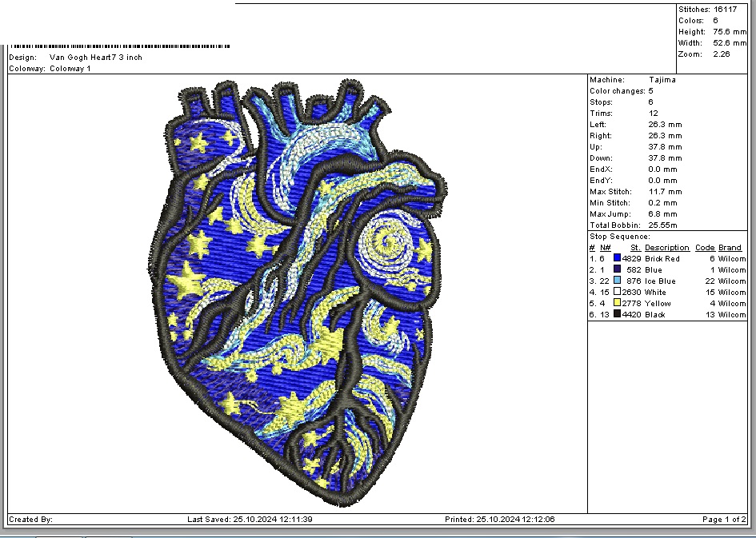Viewport: 756px width, 538px height.
Task: Click the stitch count '4420' in the Black row
Action: tap(632, 314)
